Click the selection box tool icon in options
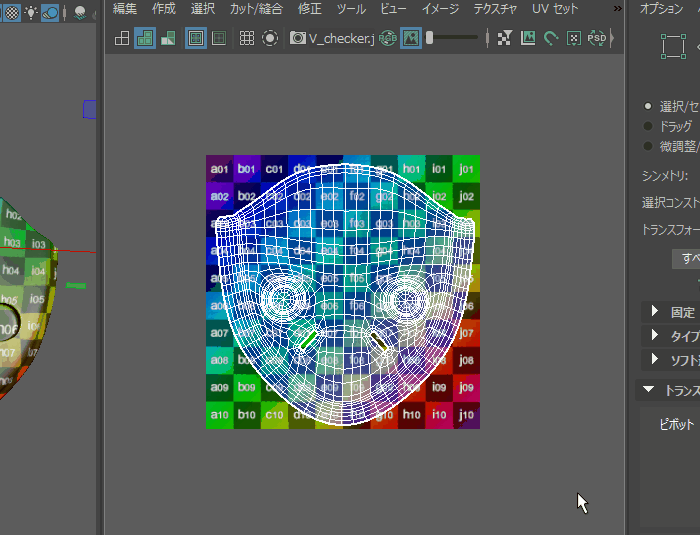 point(673,46)
